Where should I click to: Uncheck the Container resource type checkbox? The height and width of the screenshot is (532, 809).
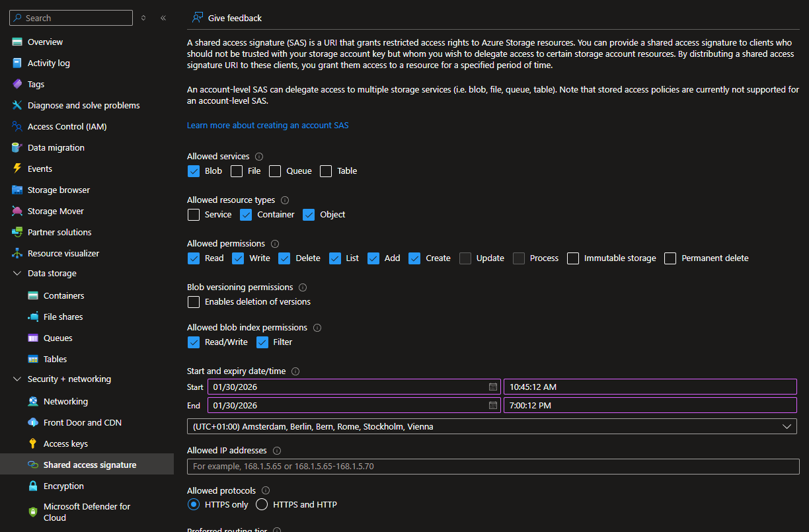[x=246, y=215]
